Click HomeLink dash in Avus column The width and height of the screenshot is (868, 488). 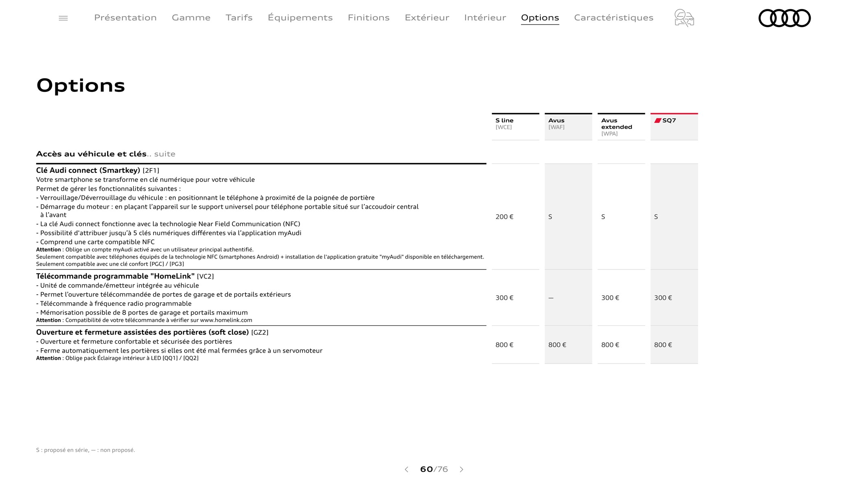[x=551, y=298]
